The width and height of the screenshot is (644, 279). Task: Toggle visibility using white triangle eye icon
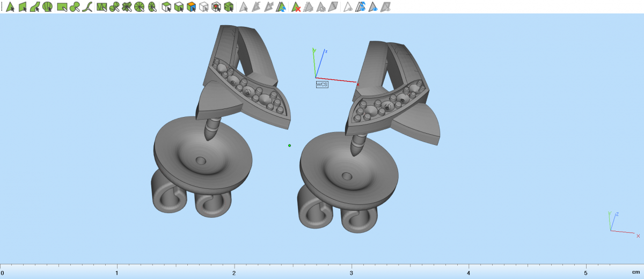coord(348,7)
